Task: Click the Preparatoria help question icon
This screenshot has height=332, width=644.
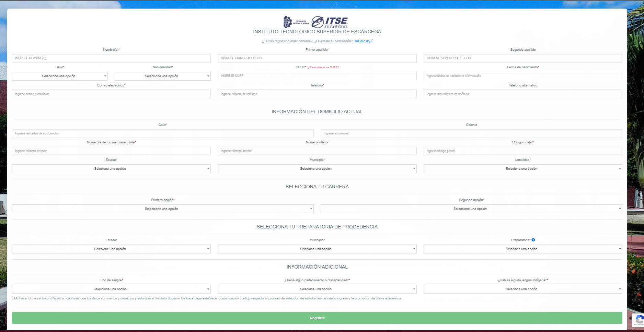Action: tap(533, 240)
